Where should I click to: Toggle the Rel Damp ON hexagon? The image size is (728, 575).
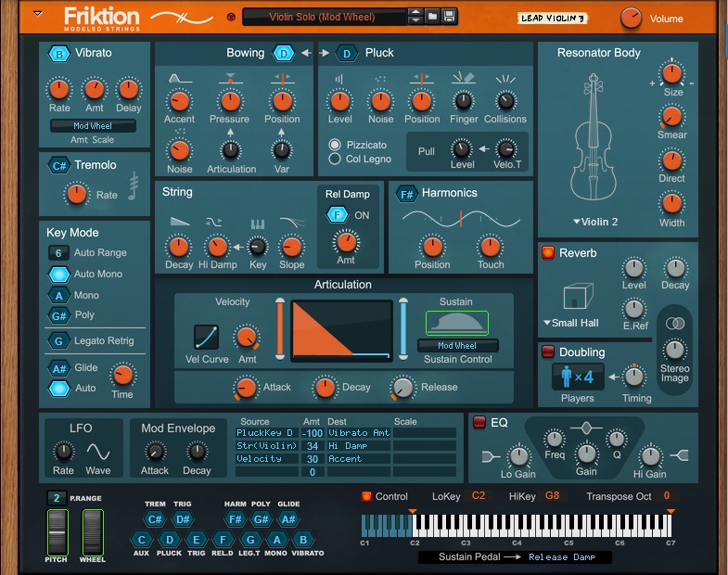click(x=336, y=215)
